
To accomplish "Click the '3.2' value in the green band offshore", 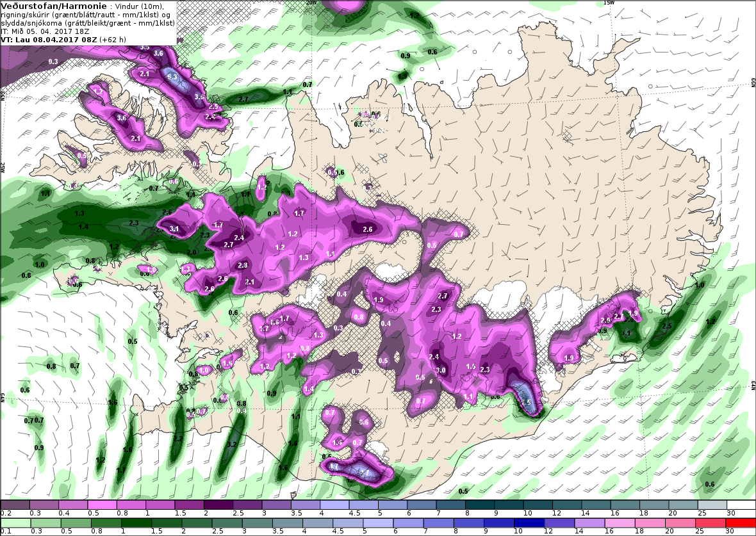I will pyautogui.click(x=232, y=444).
